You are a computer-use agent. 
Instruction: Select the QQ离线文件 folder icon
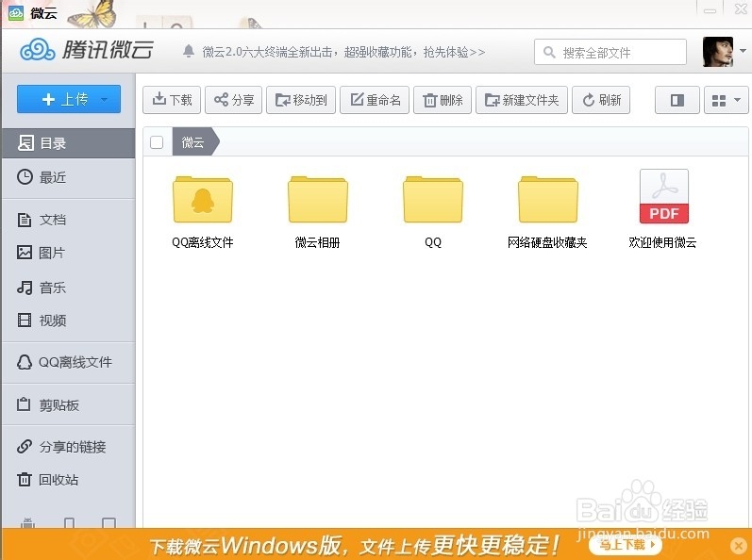[203, 200]
